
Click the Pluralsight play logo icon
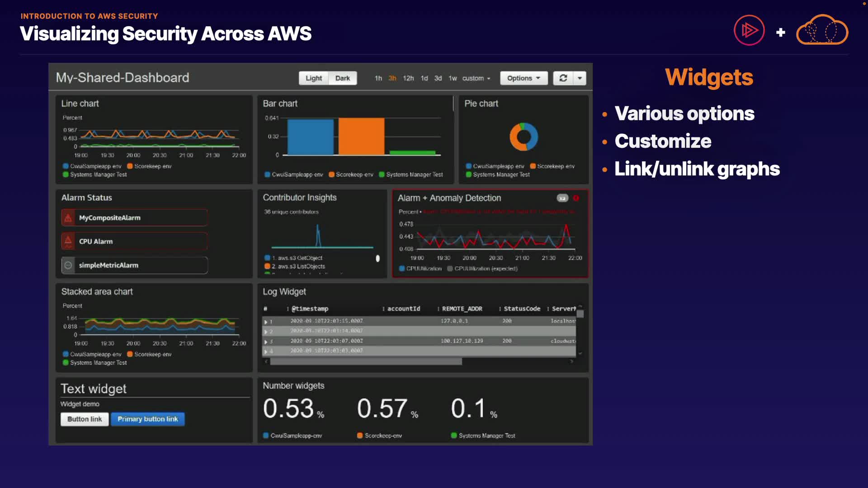(x=749, y=30)
